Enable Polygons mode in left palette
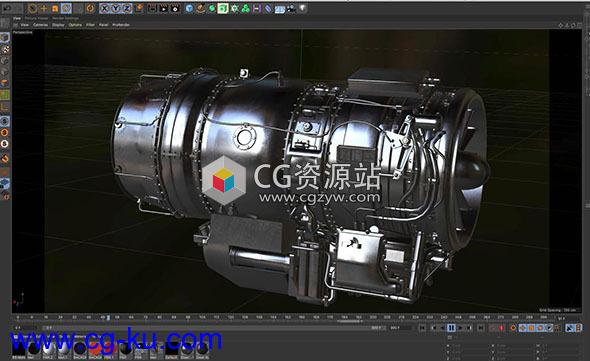Viewport: 590px width, 361px height. point(5,83)
